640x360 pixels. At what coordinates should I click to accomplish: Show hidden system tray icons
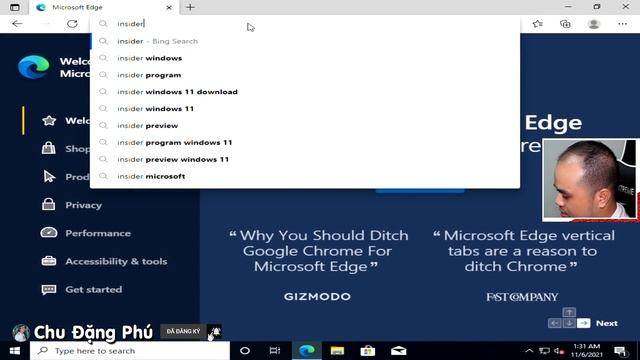pos(529,351)
